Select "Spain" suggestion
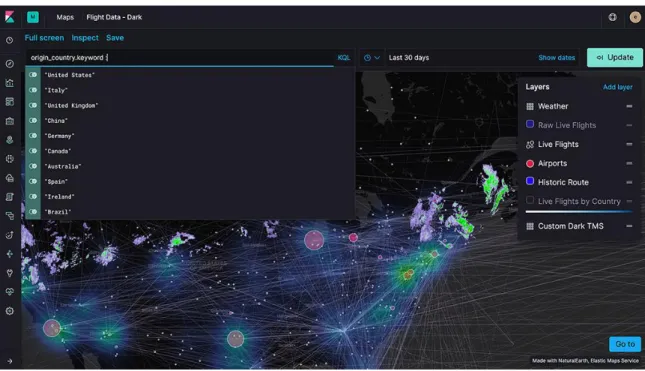645x371 pixels. pyautogui.click(x=190, y=181)
